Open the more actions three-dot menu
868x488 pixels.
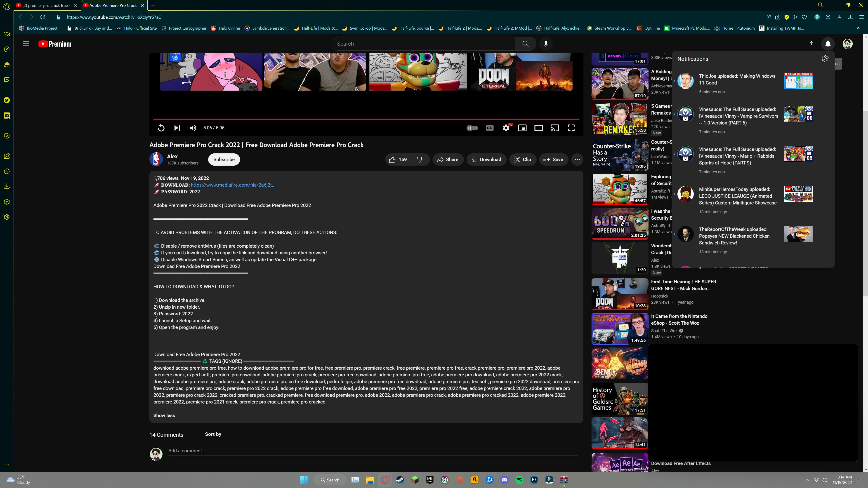point(577,160)
